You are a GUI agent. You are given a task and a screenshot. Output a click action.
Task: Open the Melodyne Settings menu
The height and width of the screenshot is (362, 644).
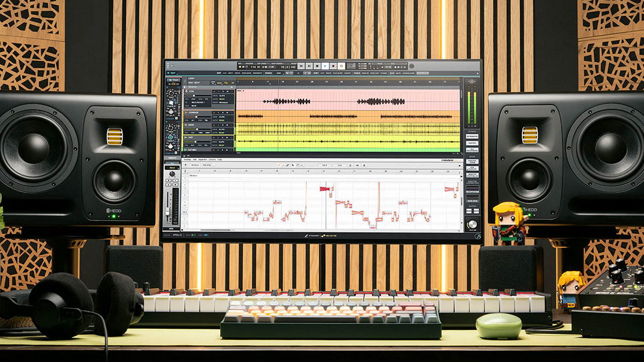(187, 160)
